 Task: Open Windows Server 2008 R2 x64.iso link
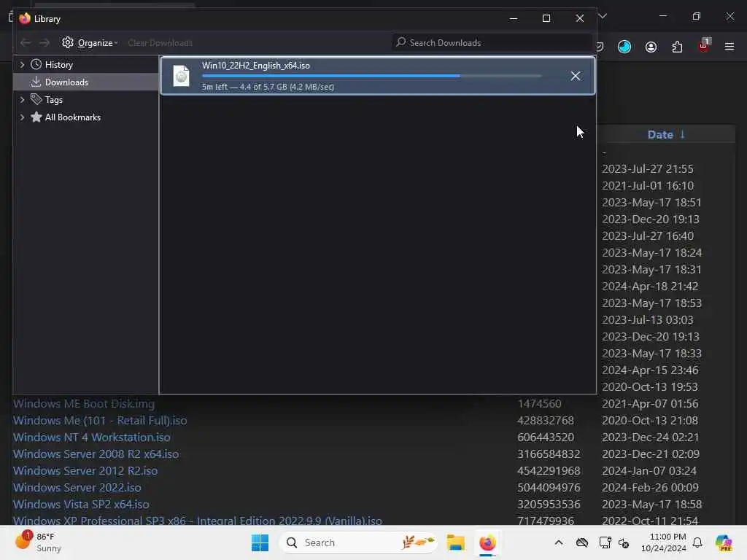[96, 454]
